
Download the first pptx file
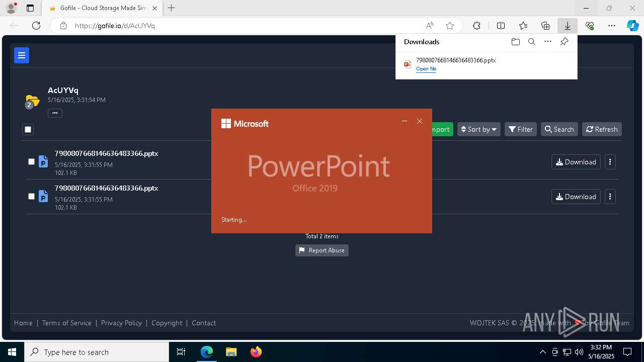[576, 162]
